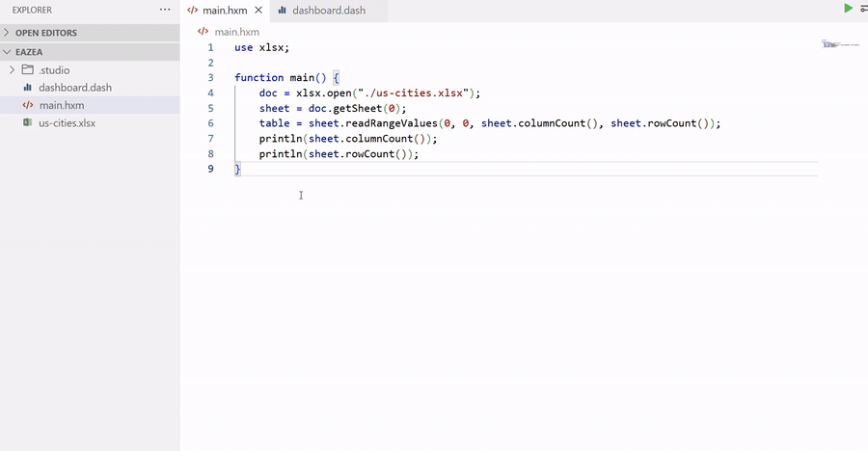This screenshot has height=451, width=868.
Task: Click the Excel icon next to us-cities.xlsx
Action: [28, 122]
